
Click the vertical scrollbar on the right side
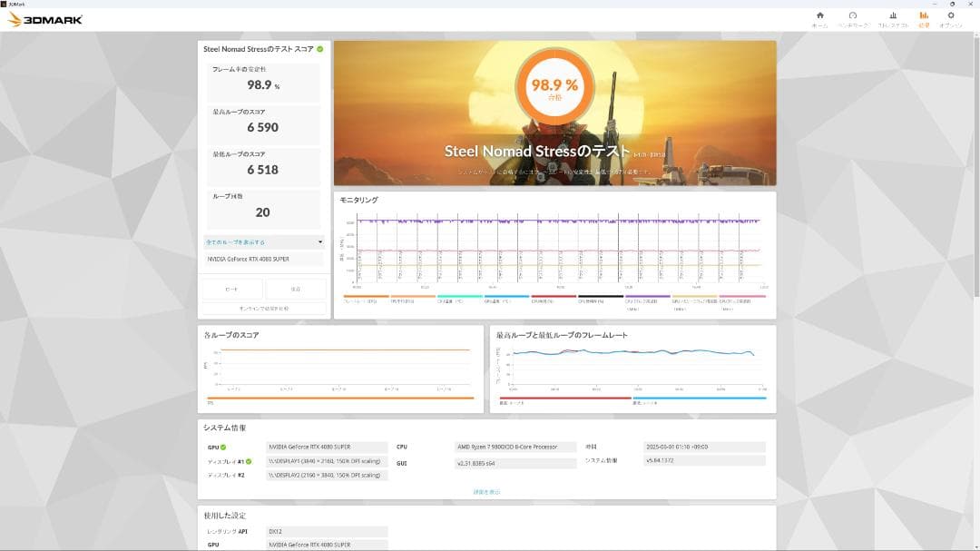click(x=975, y=182)
